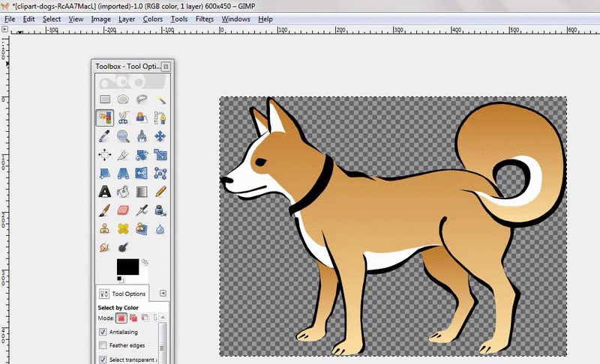Swap foreground and background colors
The height and width of the screenshot is (364, 600).
[144, 262]
